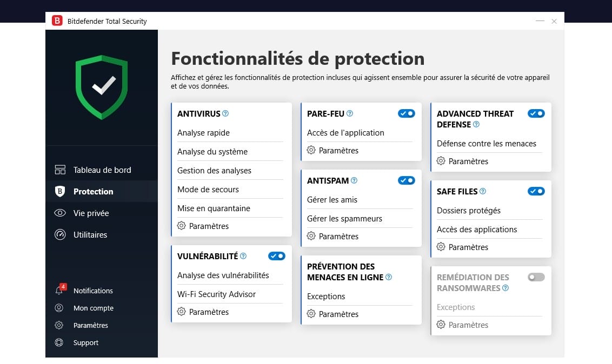Switch off Advanced Threat Defense
The width and height of the screenshot is (612, 364).
click(536, 113)
